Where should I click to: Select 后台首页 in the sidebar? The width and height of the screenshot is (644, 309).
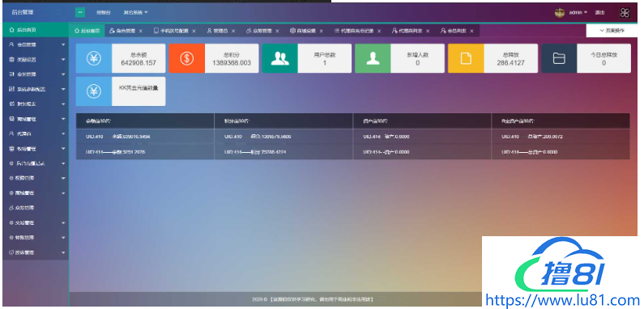point(36,30)
